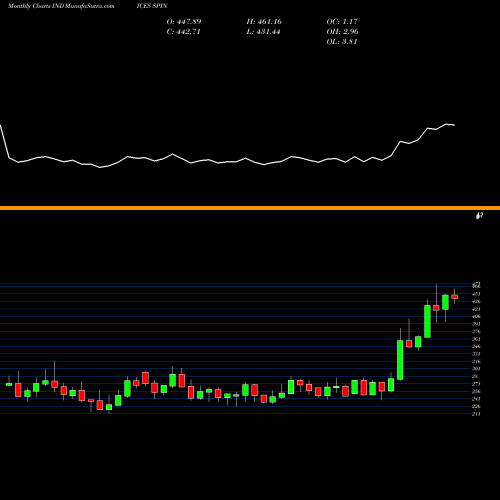500x500 pixels.
Task: Click the 'ICES SPIN' symbol label
Action: coord(152,6)
